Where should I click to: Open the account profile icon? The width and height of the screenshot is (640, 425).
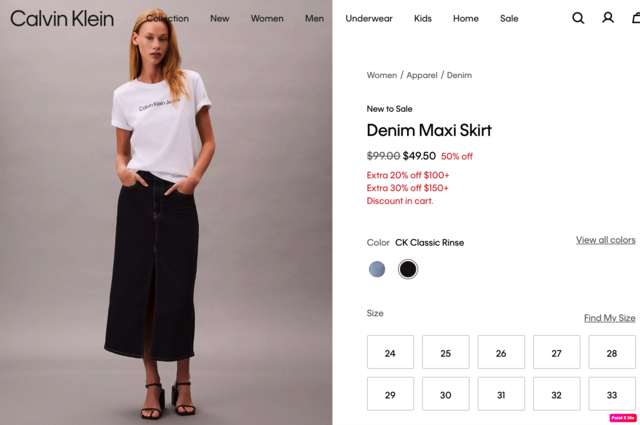tap(608, 18)
